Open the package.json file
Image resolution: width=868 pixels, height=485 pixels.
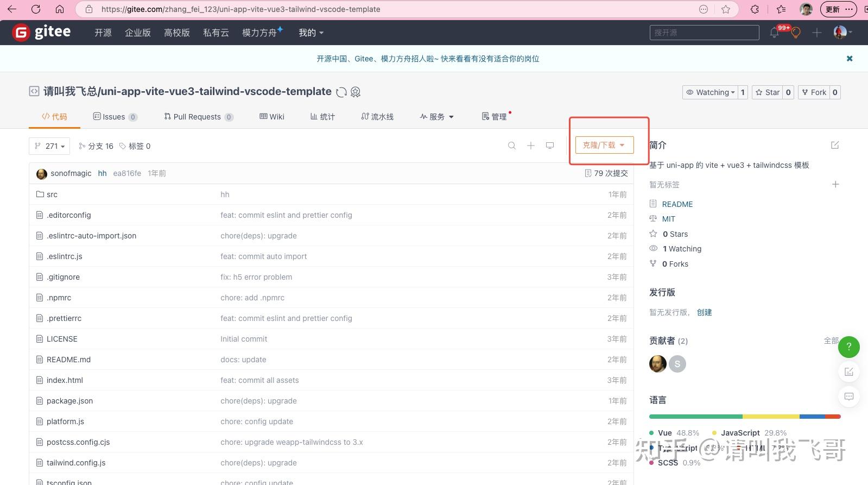click(x=69, y=401)
